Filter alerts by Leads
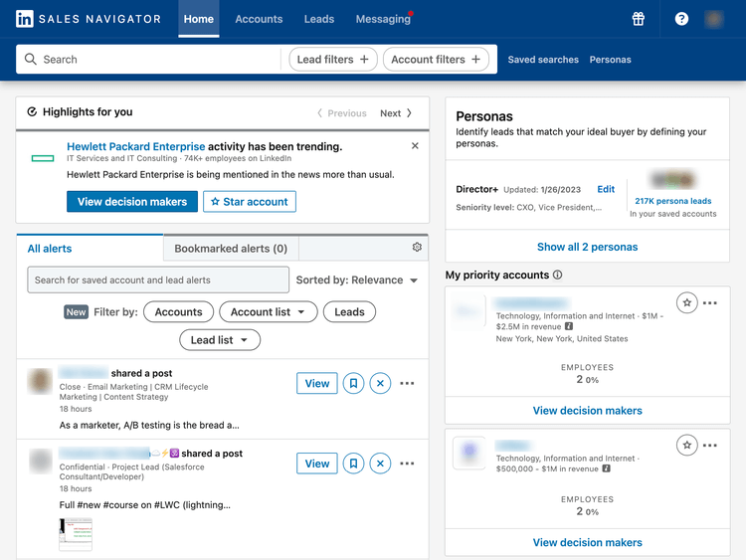746x560 pixels. 350,312
